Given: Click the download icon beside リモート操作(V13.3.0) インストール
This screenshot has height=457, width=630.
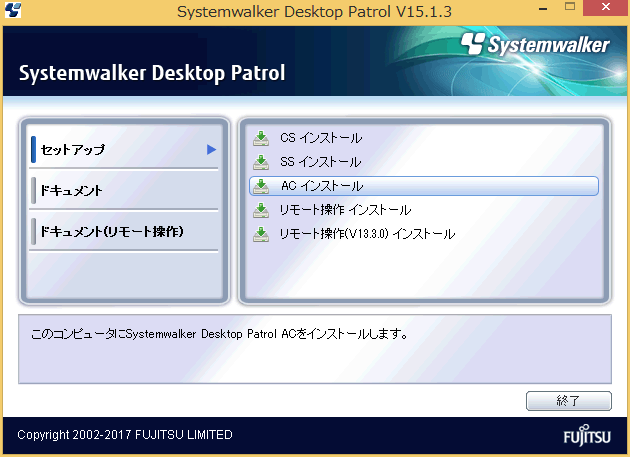Looking at the screenshot, I should (x=261, y=234).
